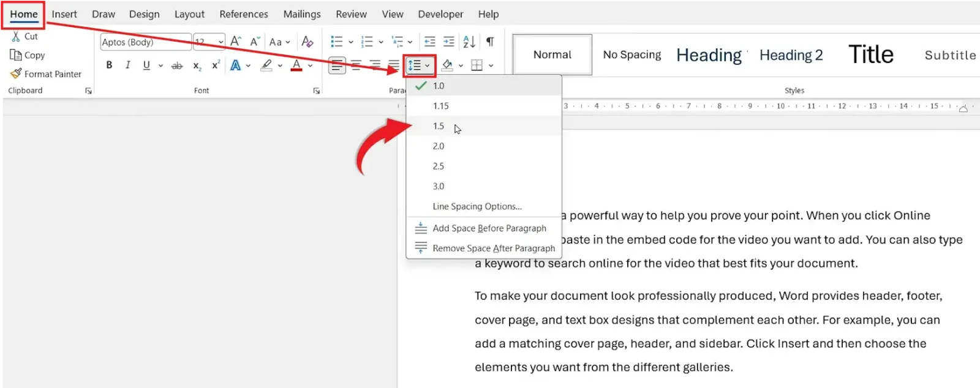Open the References tab
Image resolution: width=980 pixels, height=388 pixels.
(x=244, y=14)
